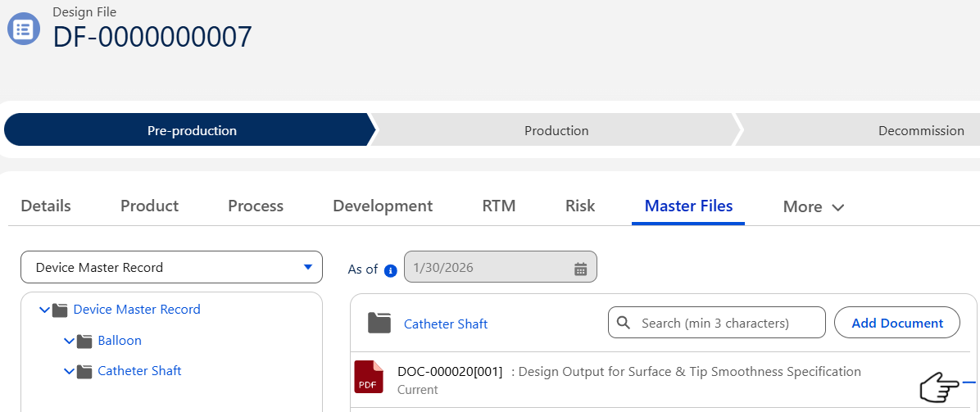Click the Catheter Shaft folder icon in header
980x412 pixels.
[379, 324]
